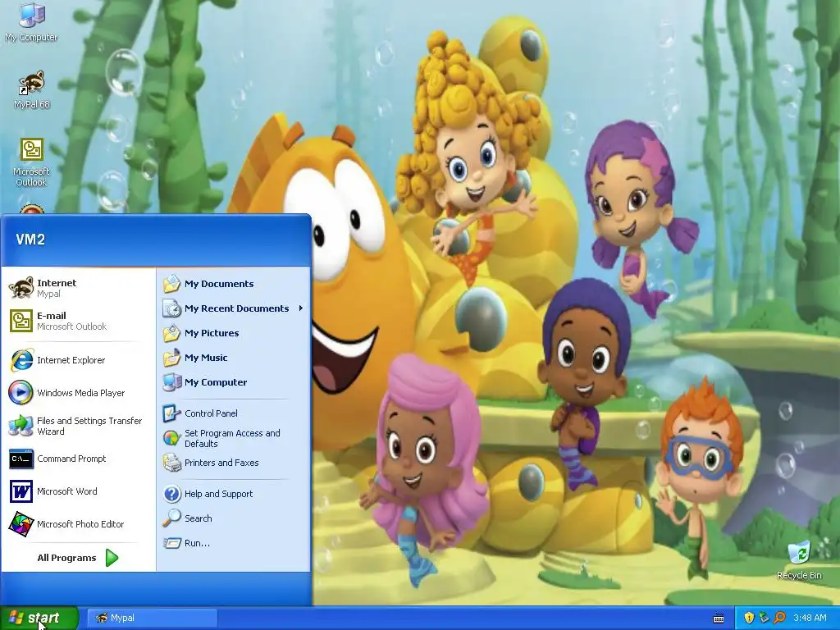The height and width of the screenshot is (630, 840).
Task: Launch Microsoft Word
Action: click(x=78, y=491)
